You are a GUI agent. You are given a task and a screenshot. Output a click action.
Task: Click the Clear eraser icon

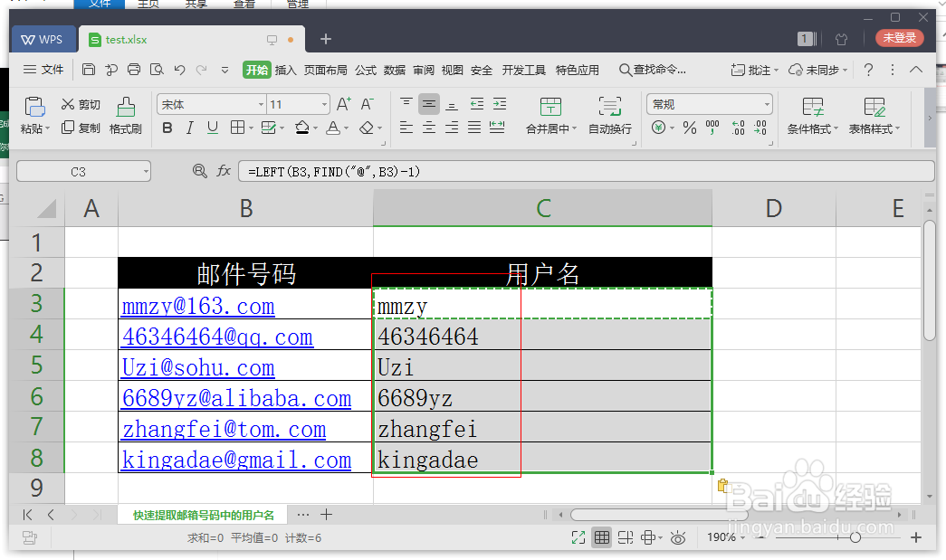[x=367, y=128]
